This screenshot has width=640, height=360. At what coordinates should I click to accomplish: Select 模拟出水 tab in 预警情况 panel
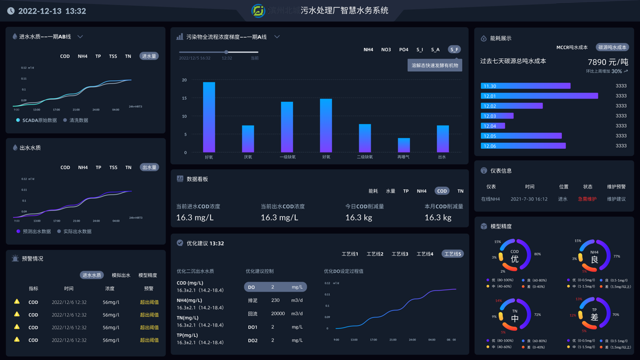[121, 275]
